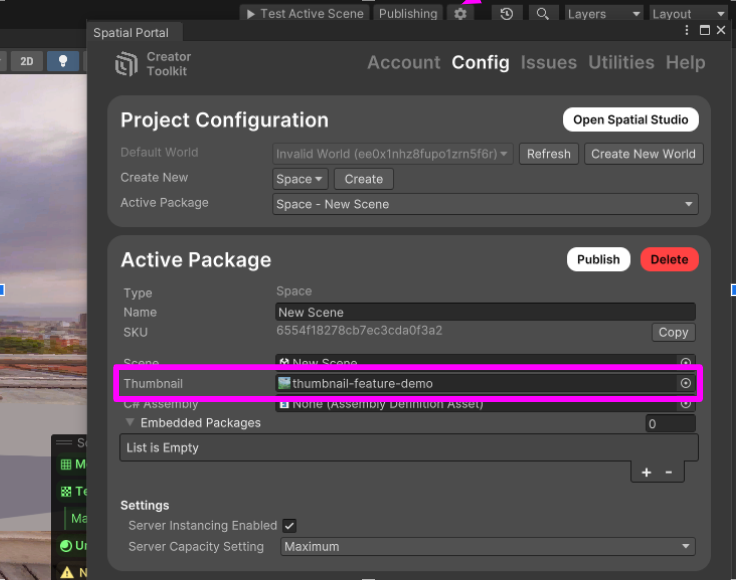
Task: Switch to the Utilities tab
Action: point(621,62)
